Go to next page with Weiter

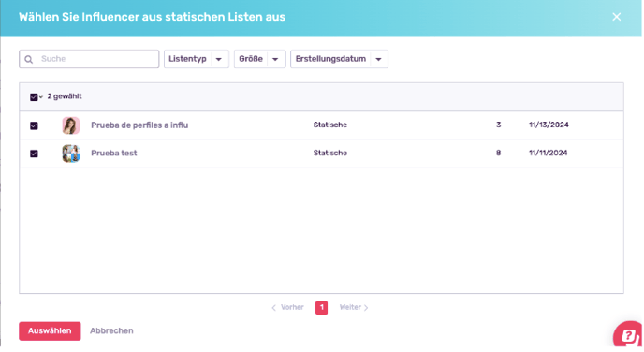click(x=354, y=307)
